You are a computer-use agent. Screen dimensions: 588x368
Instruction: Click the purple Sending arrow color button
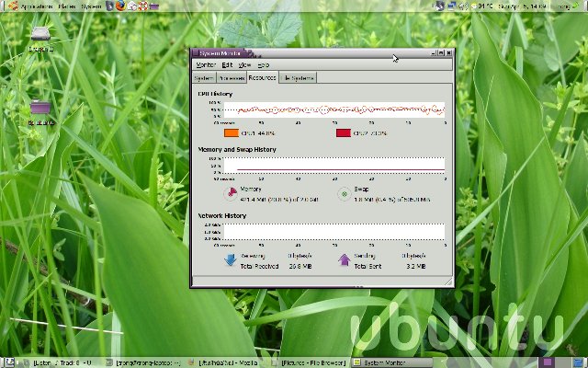tap(345, 259)
